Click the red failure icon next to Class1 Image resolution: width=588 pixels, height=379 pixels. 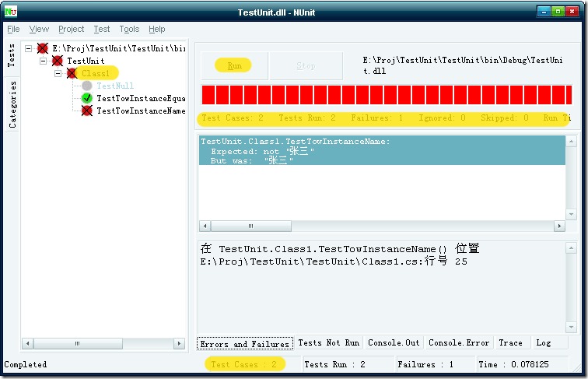[x=72, y=73]
